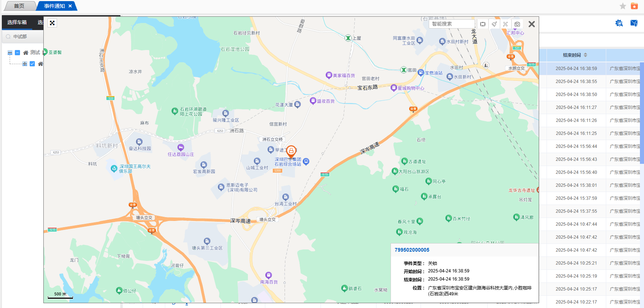The image size is (644, 308).
Task: Open the settings search gear icon
Action: (x=619, y=23)
